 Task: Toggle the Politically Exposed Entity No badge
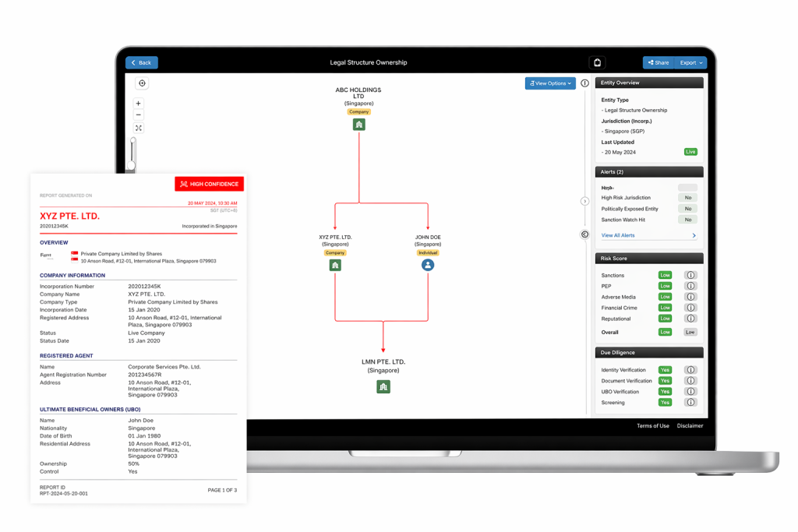(x=687, y=209)
